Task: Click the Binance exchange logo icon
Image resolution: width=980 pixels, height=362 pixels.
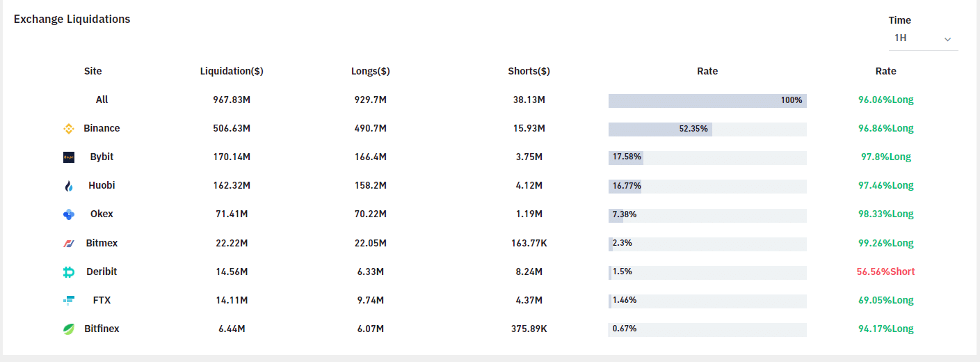Action: pyautogui.click(x=69, y=129)
